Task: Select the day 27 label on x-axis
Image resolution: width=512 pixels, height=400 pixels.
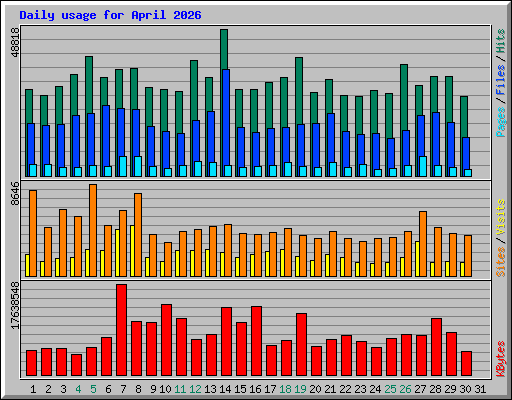Action: (420, 389)
